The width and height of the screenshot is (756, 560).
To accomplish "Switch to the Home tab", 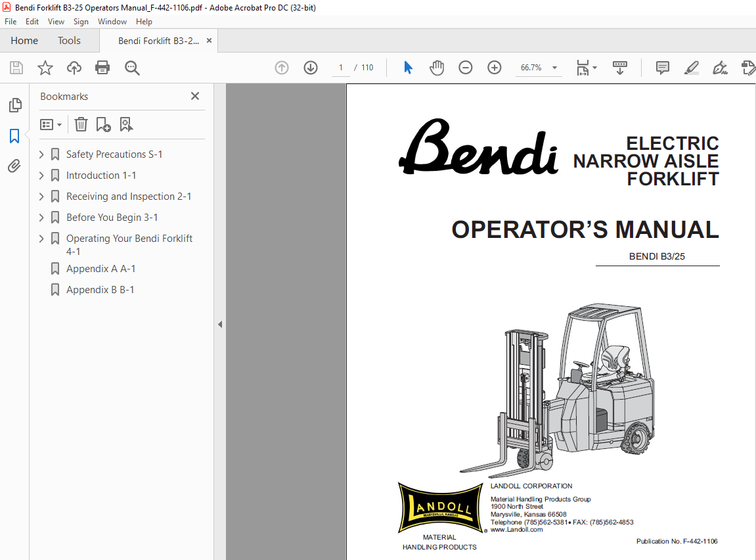I will (24, 41).
